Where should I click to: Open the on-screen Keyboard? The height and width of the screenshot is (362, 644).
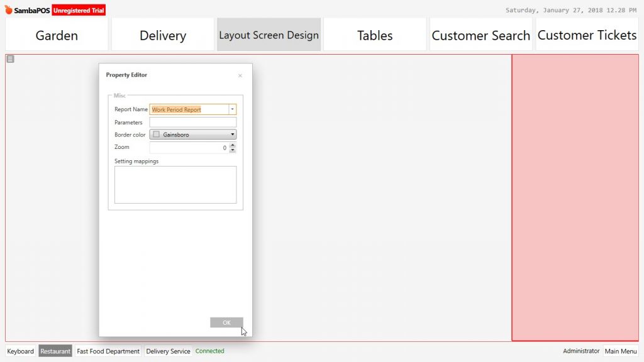(x=21, y=351)
